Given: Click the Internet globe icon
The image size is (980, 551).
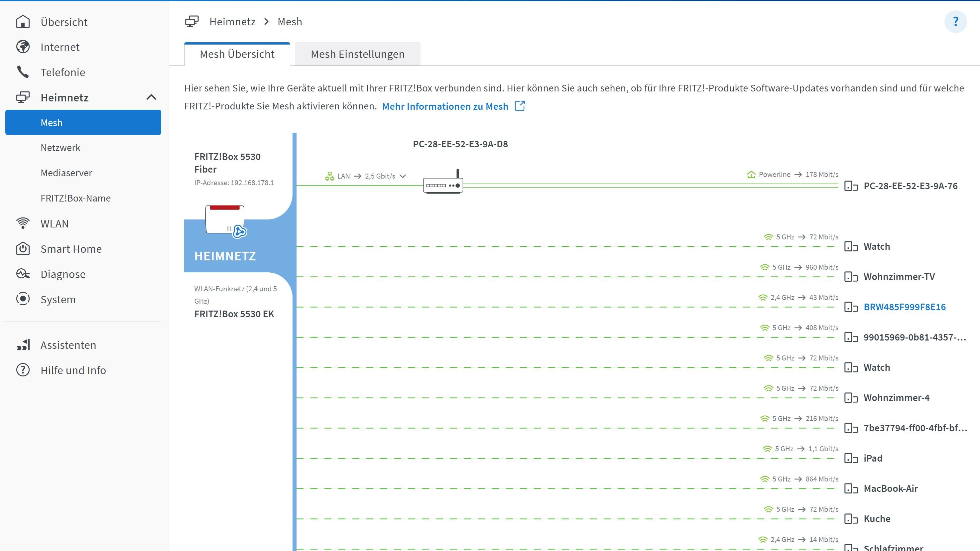Looking at the screenshot, I should pos(23,47).
